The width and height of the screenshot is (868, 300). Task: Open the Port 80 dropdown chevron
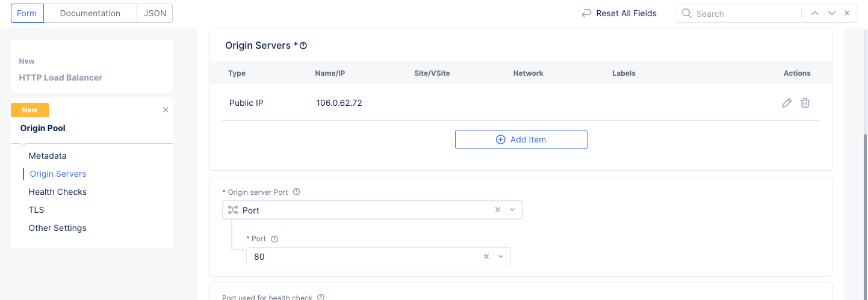(x=500, y=257)
